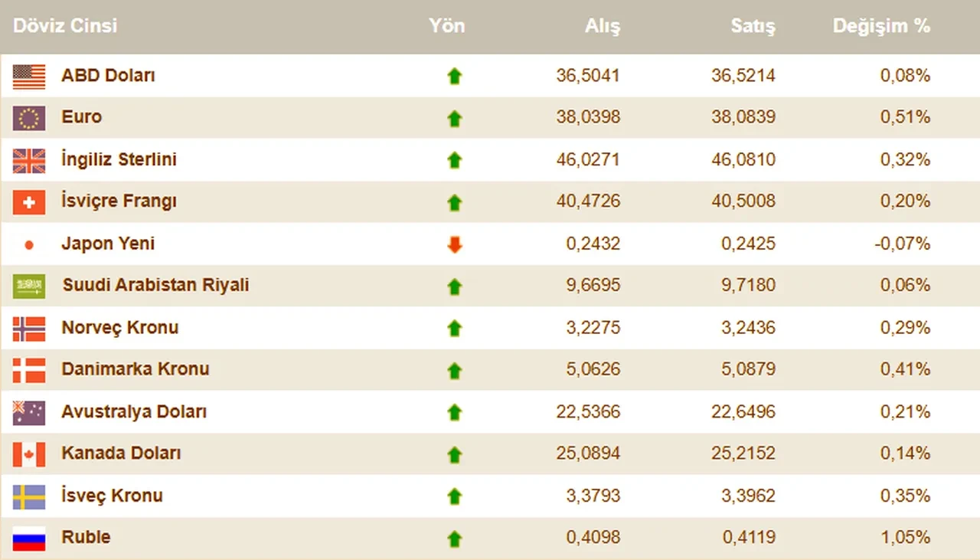Select the Kanada Doları flag icon

tap(29, 454)
